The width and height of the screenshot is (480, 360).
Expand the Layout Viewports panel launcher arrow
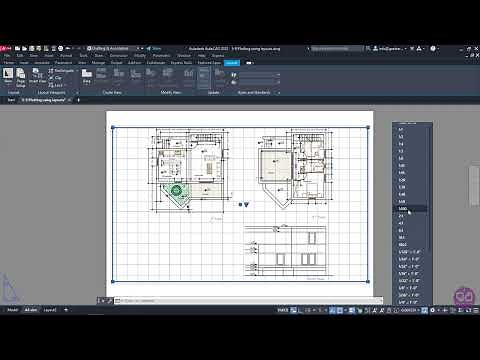click(78, 92)
